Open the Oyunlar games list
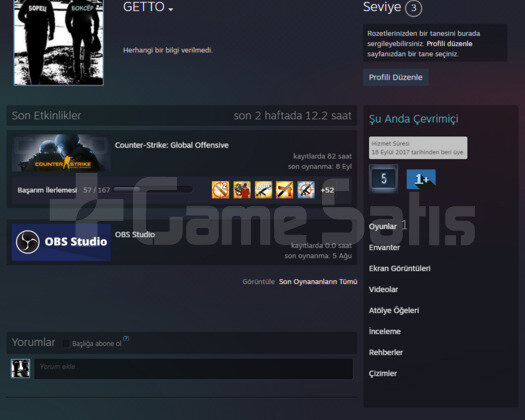Screen dimensions: 525x420 (382, 226)
